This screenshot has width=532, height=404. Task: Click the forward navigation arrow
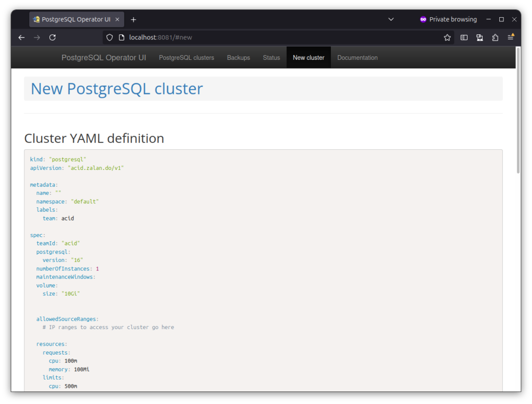tap(36, 37)
